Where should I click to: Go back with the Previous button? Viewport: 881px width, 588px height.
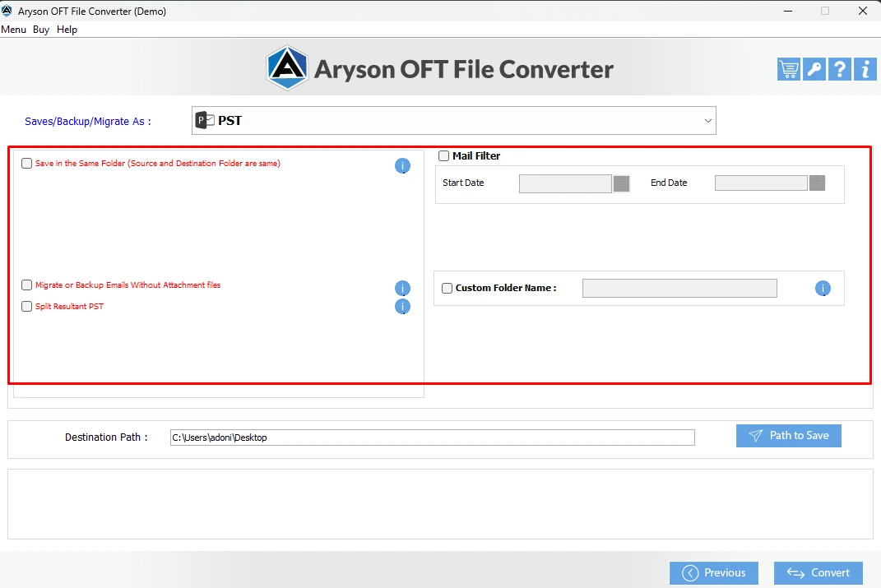714,573
